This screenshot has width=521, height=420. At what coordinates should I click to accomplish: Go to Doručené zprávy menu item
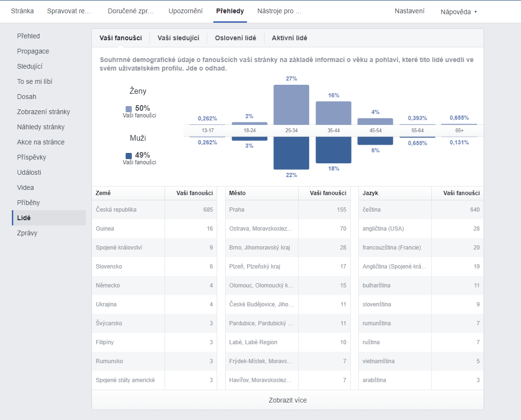point(131,11)
